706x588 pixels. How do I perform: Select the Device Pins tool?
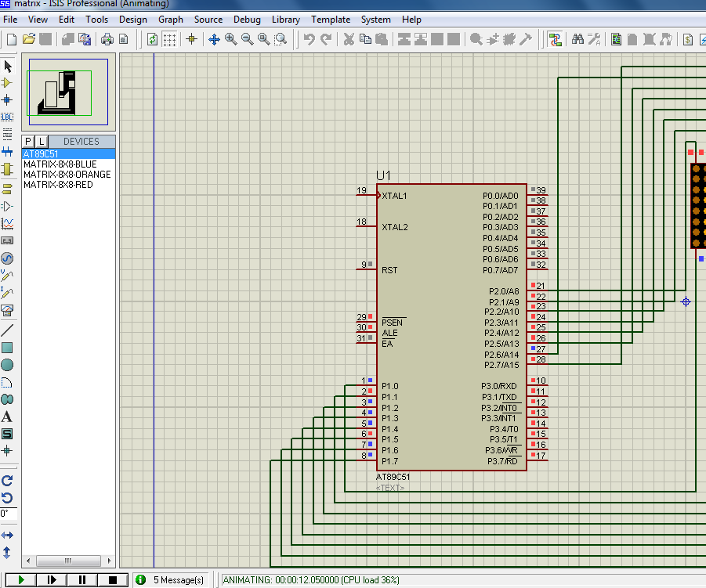(x=7, y=206)
